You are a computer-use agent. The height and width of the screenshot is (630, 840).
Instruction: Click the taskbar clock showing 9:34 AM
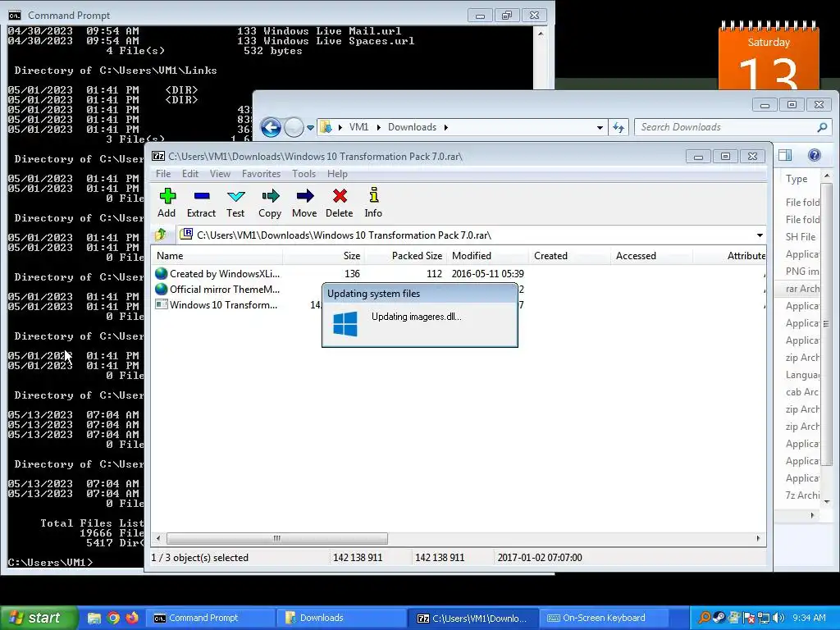(810, 618)
